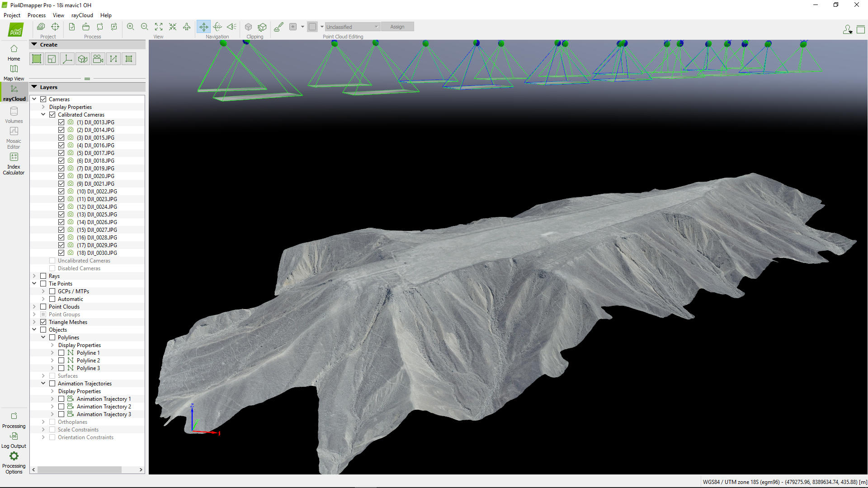
Task: Click the Assign button
Action: (397, 27)
